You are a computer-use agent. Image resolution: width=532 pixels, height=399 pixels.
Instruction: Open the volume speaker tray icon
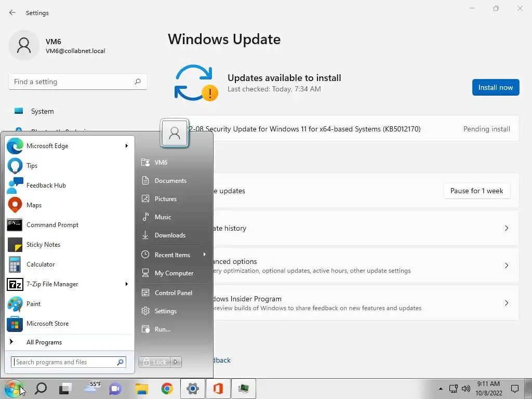[466, 389]
